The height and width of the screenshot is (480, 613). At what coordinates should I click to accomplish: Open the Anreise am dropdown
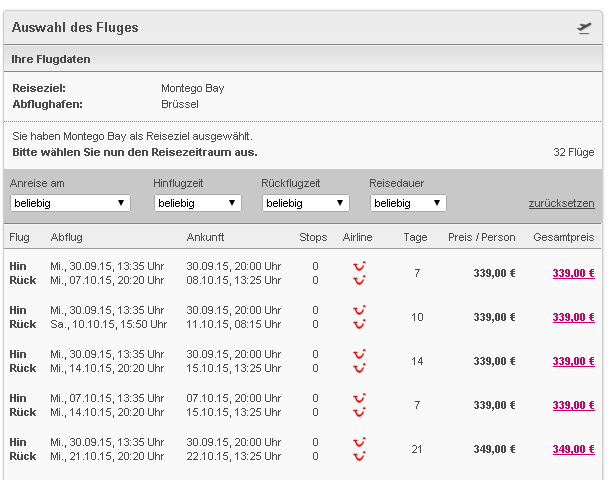[x=70, y=203]
